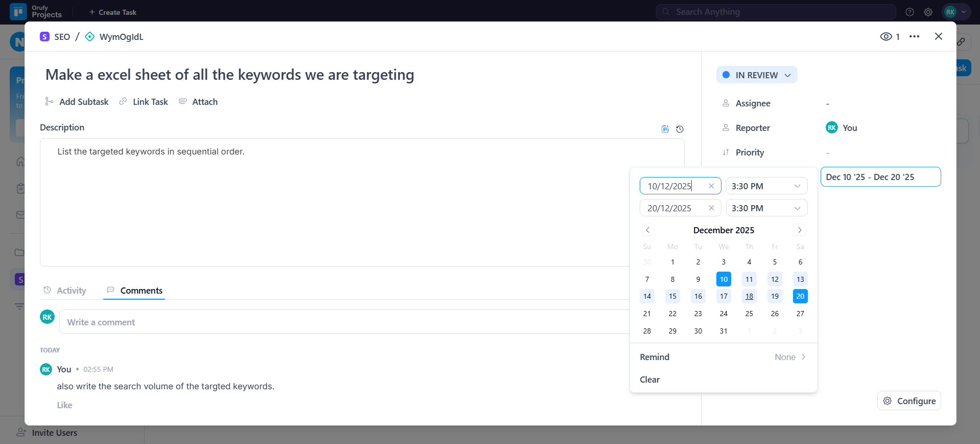Switch to the Activity tab
This screenshot has height=444, width=980.
point(65,291)
